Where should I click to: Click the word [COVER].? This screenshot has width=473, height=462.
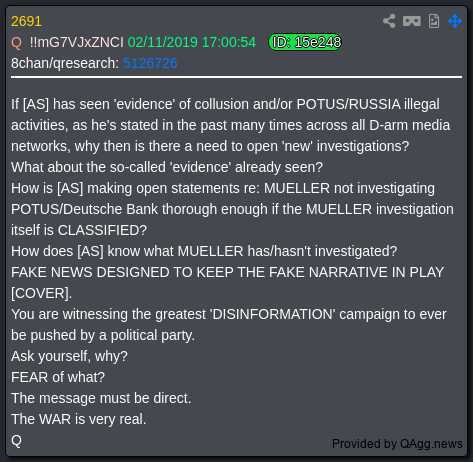pyautogui.click(x=40, y=293)
